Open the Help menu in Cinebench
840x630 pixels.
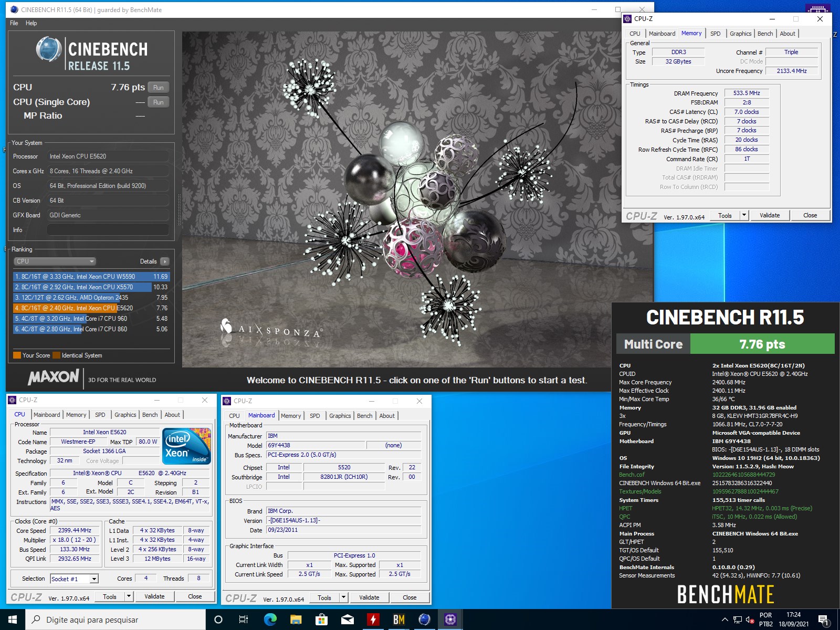[31, 23]
